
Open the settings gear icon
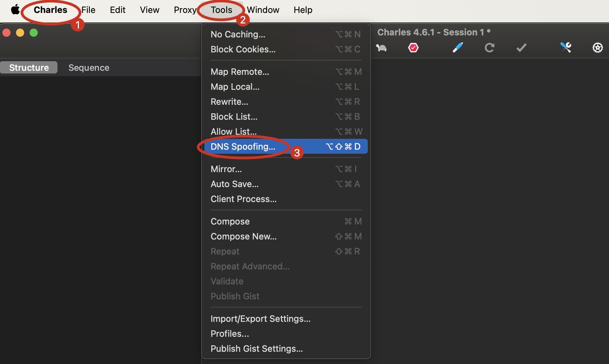[x=598, y=48]
